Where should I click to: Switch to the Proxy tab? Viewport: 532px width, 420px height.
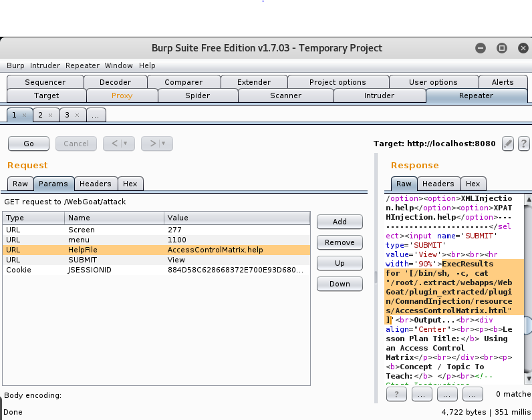click(122, 95)
